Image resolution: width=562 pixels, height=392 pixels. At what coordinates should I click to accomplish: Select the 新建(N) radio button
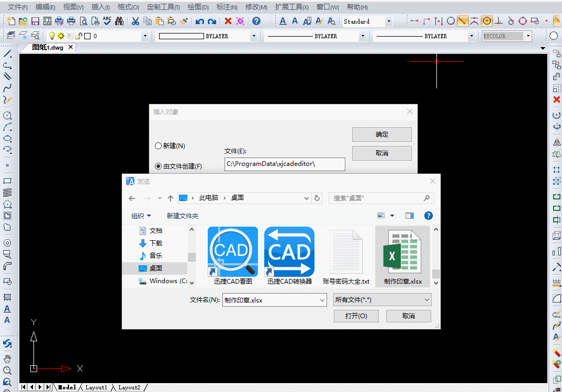tap(159, 146)
